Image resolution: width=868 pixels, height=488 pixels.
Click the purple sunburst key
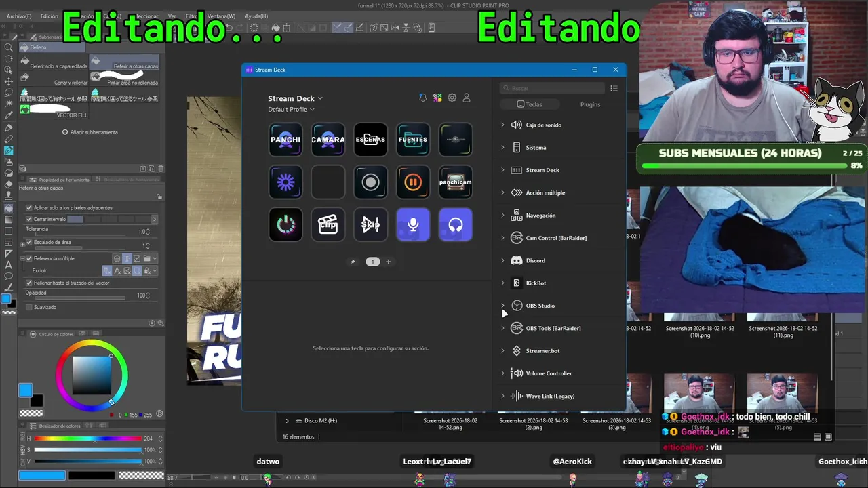click(x=285, y=182)
